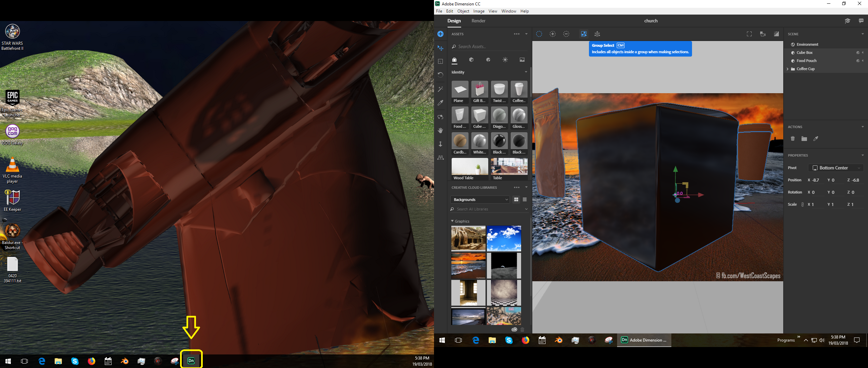Select the Sampler eyedropper tool in left toolbar
868x368 pixels.
(x=440, y=103)
